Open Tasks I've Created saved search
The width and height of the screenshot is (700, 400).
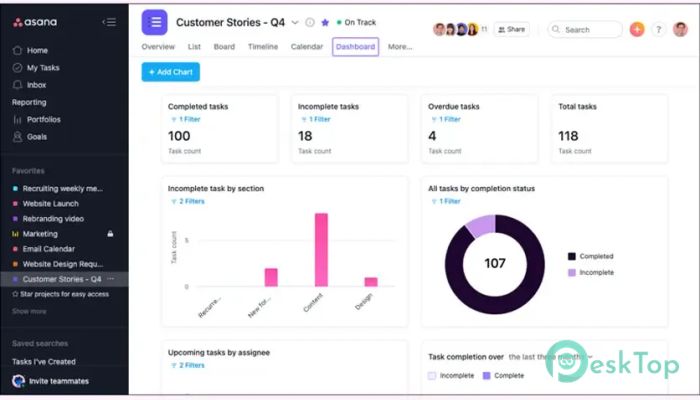[44, 362]
